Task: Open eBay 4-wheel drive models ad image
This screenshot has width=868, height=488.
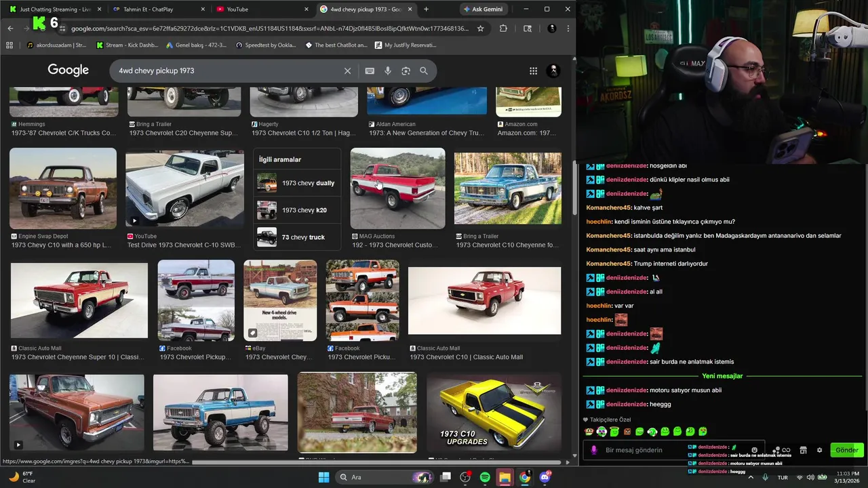Action: click(x=280, y=300)
